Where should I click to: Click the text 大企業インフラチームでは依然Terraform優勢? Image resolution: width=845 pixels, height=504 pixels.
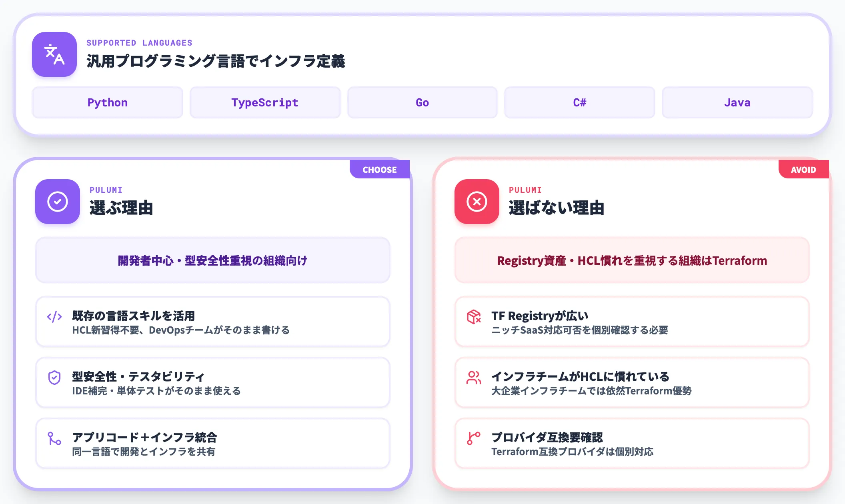tap(591, 391)
